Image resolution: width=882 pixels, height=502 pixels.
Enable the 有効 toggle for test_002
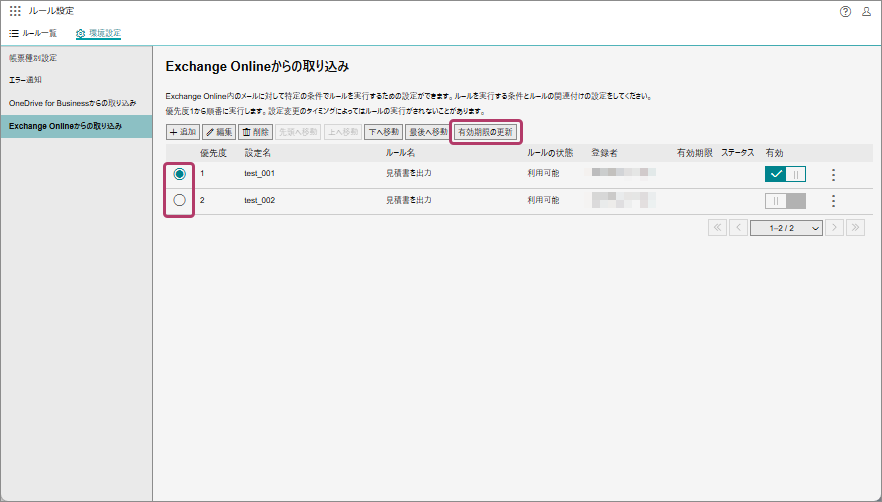[x=785, y=201]
